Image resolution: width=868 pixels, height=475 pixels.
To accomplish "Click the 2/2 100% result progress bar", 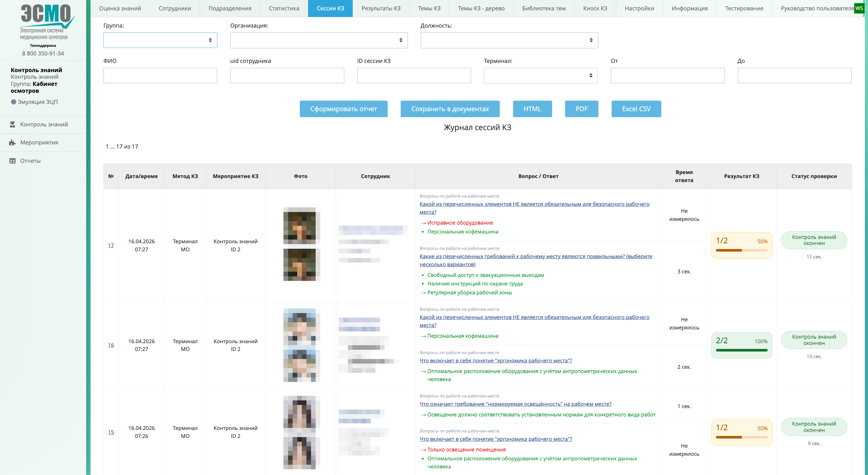I will point(742,350).
